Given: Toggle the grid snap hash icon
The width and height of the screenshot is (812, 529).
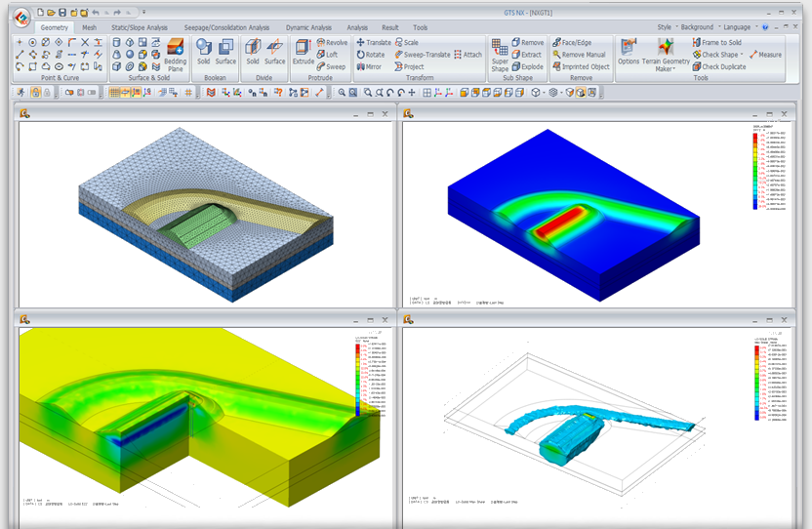Looking at the screenshot, I should click(188, 93).
